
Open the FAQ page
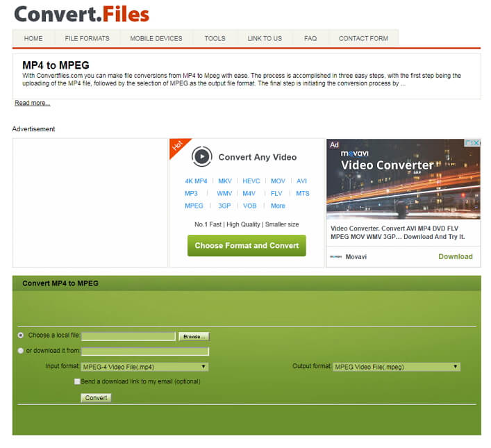pyautogui.click(x=310, y=38)
